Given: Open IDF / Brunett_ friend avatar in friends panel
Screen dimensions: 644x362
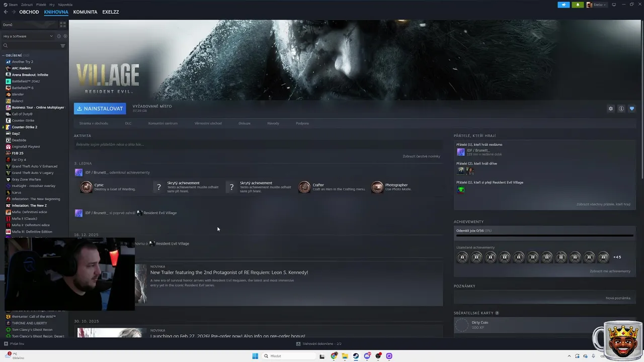Looking at the screenshot, I should click(x=461, y=152).
